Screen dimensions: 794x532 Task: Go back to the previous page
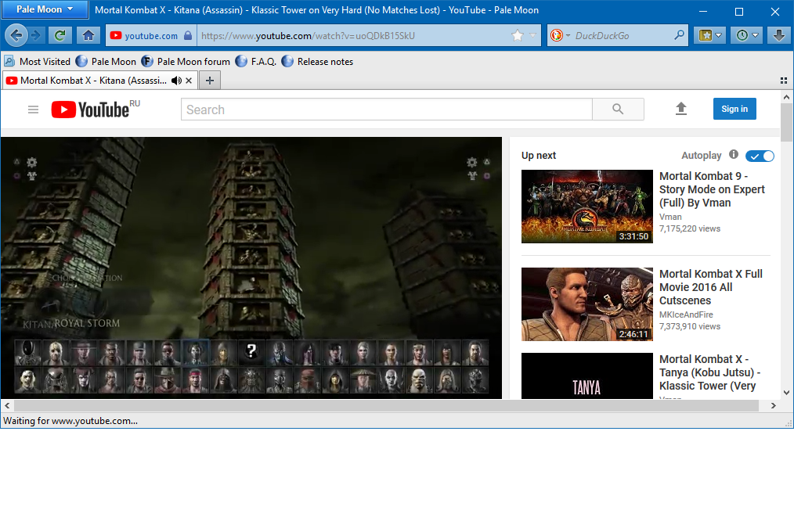(x=16, y=35)
